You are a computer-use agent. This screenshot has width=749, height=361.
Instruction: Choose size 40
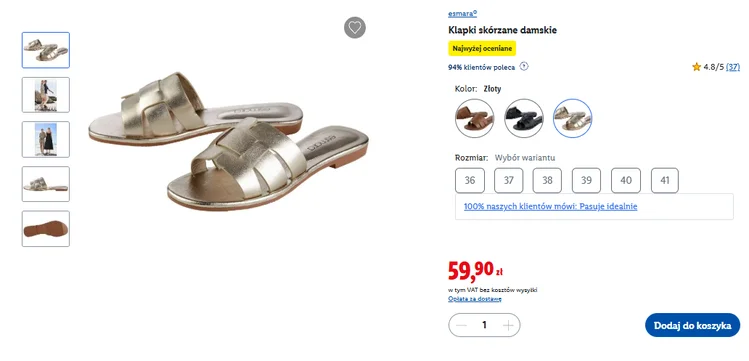626,180
